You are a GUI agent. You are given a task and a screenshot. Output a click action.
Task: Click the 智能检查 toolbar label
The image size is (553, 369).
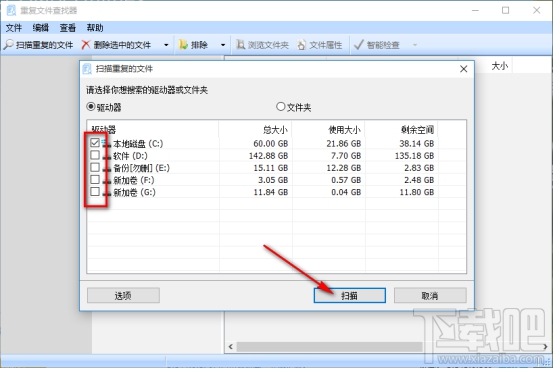[383, 45]
